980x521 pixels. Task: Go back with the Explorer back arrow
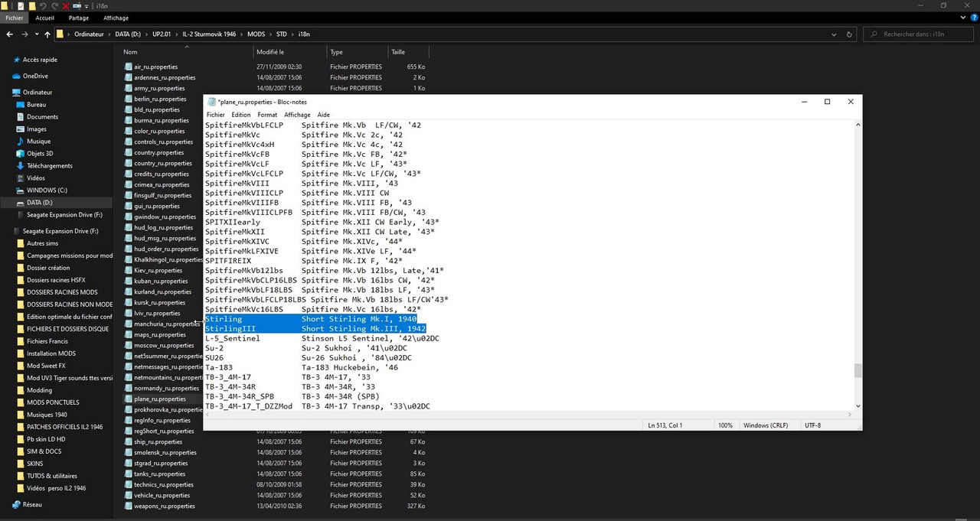pos(10,34)
